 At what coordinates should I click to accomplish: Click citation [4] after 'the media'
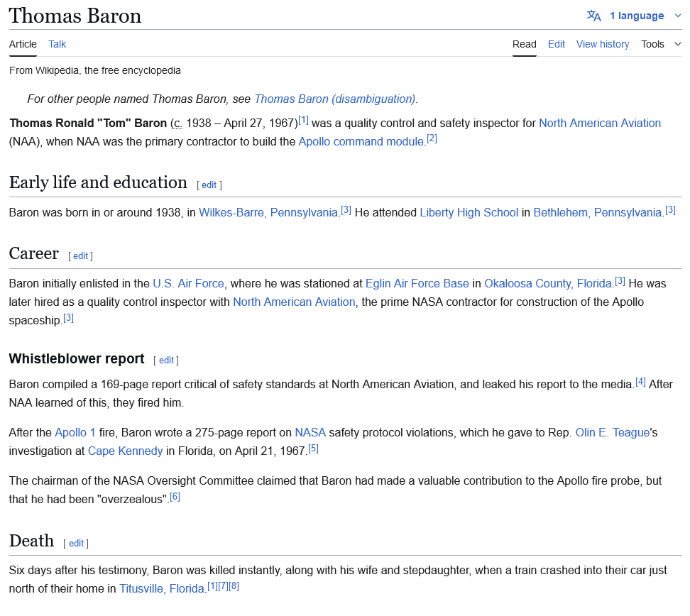641,382
